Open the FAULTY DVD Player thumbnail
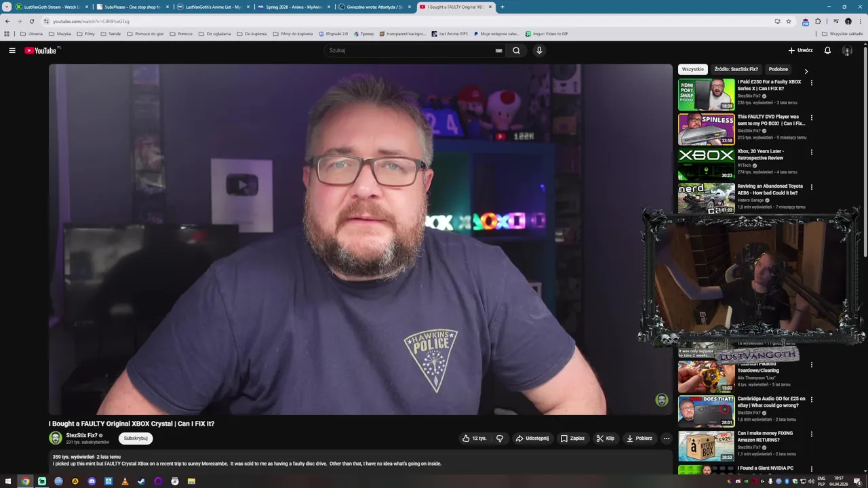868x488 pixels. (706, 129)
